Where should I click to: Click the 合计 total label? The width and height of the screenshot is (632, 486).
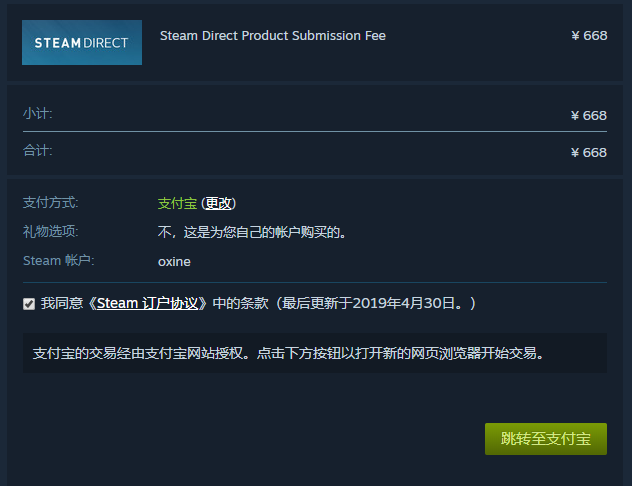(37, 151)
